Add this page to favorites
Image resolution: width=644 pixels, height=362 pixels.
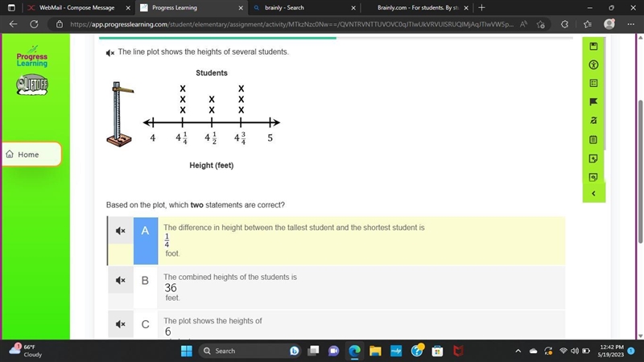[541, 24]
